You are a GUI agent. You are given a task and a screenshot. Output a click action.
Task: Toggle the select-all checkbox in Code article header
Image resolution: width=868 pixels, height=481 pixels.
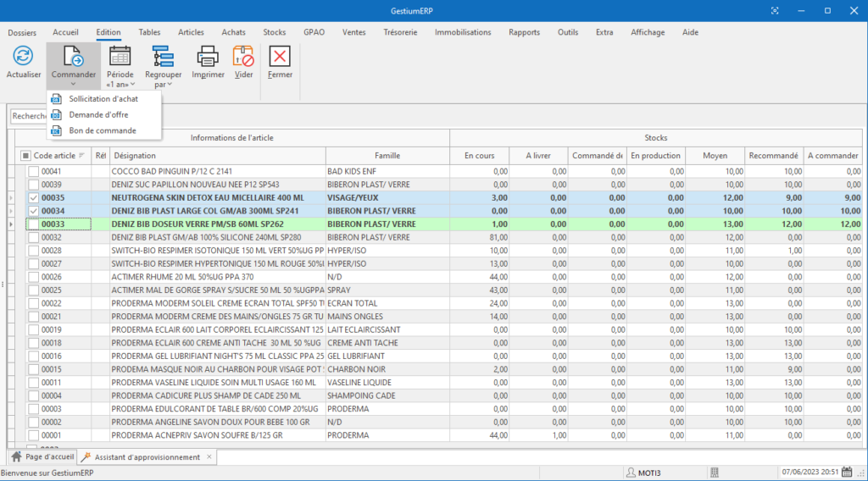tap(25, 156)
